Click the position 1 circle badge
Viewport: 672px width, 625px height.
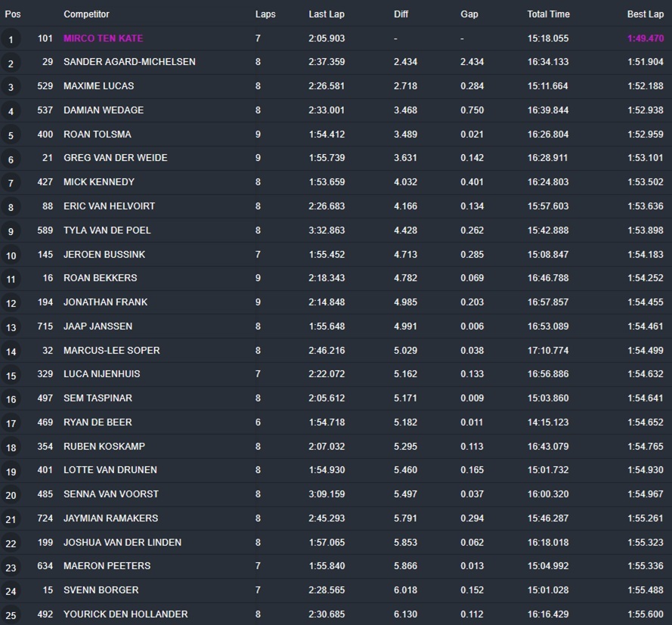[x=11, y=39]
